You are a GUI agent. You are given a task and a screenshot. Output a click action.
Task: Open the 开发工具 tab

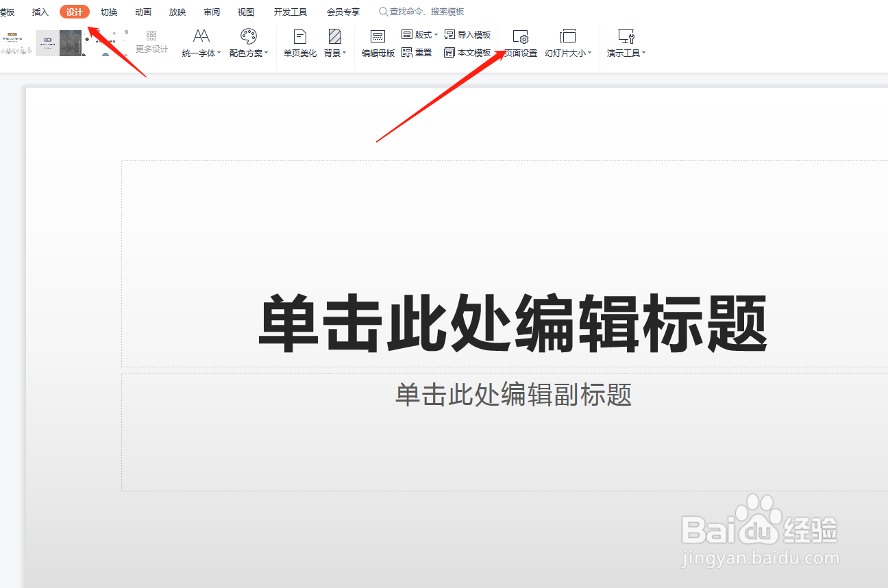tap(291, 12)
